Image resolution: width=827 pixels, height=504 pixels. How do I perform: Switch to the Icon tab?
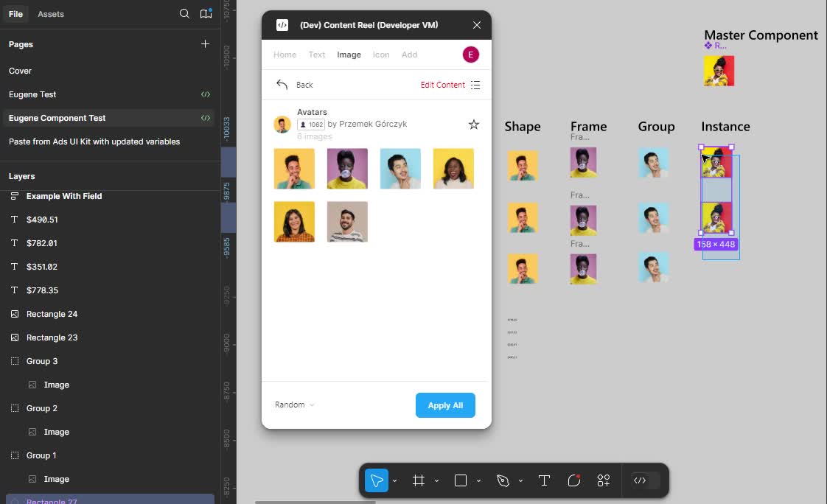point(381,55)
